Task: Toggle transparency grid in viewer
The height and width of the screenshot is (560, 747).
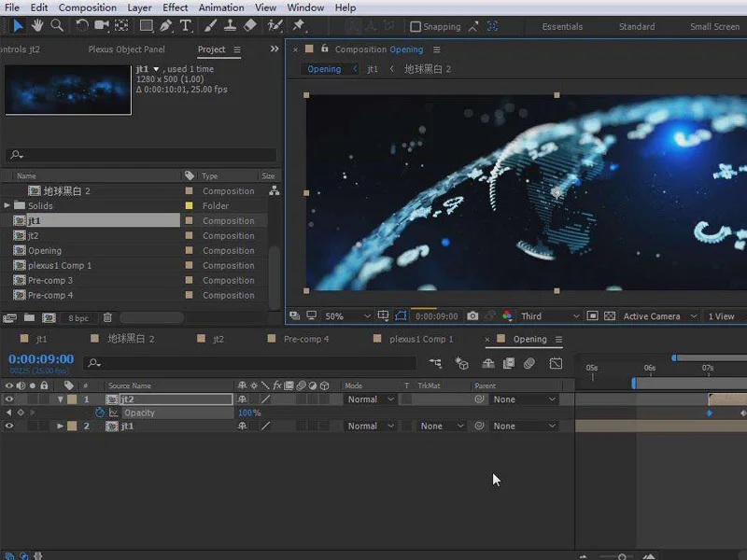Action: (x=610, y=315)
